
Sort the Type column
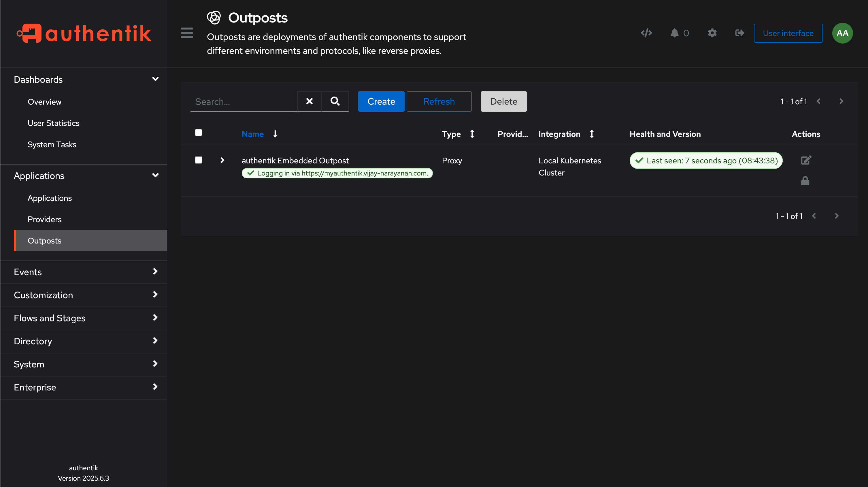point(472,134)
